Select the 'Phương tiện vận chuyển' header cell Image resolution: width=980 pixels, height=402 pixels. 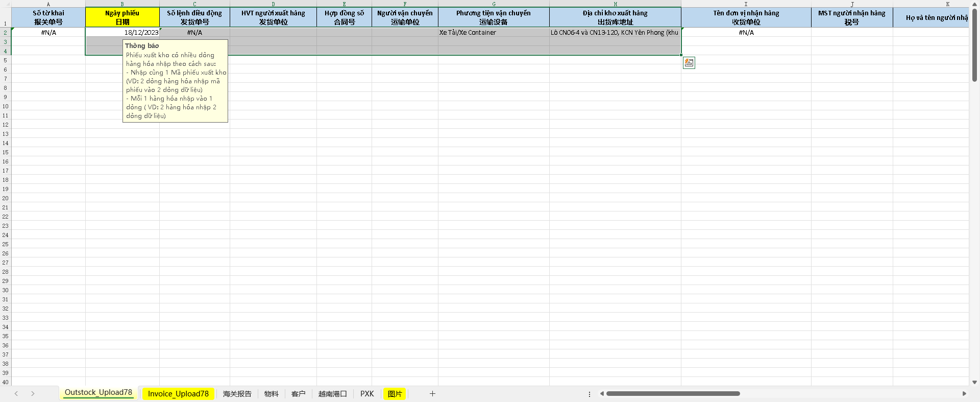[x=494, y=17]
